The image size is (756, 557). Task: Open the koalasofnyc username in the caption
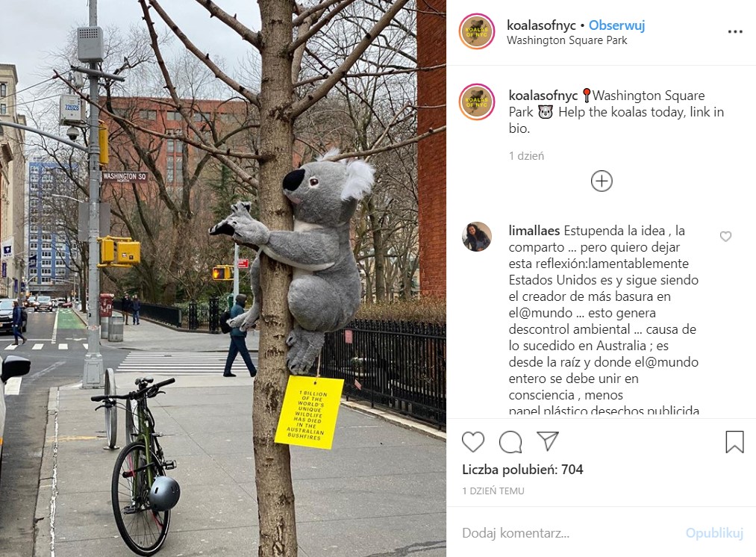[x=543, y=96]
